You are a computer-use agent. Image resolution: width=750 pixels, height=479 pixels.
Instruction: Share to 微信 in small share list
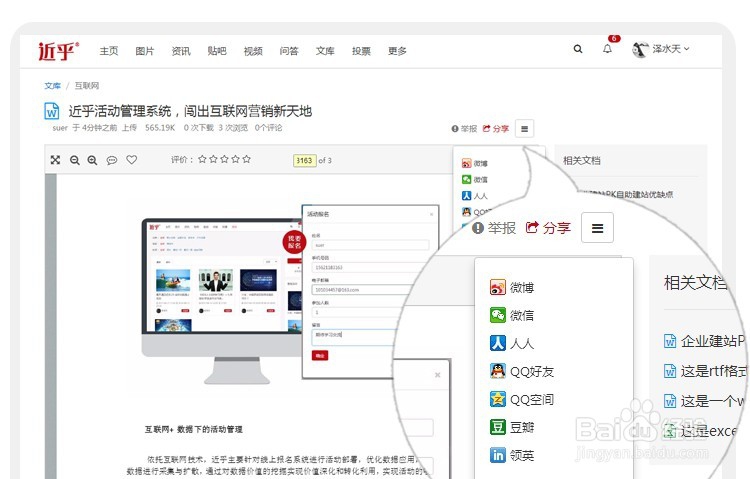click(475, 179)
